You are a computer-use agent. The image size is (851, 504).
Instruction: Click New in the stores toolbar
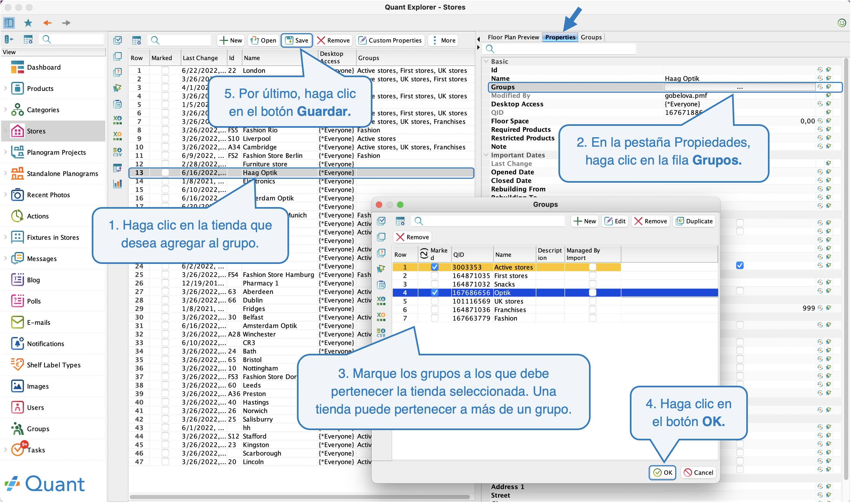[231, 40]
